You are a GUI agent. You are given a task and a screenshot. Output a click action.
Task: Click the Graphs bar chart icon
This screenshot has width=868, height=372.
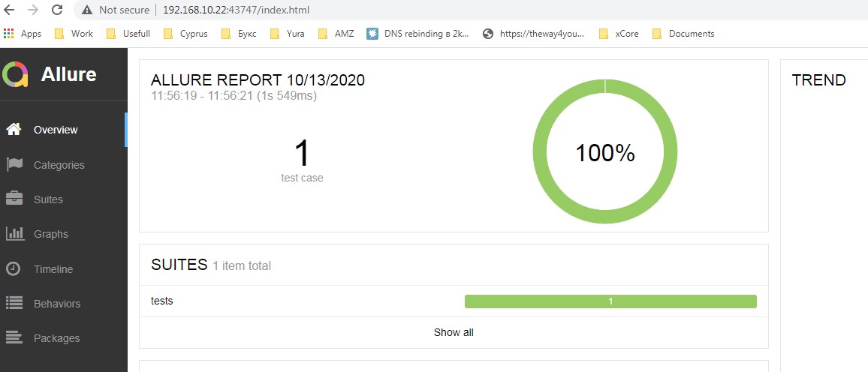click(15, 234)
